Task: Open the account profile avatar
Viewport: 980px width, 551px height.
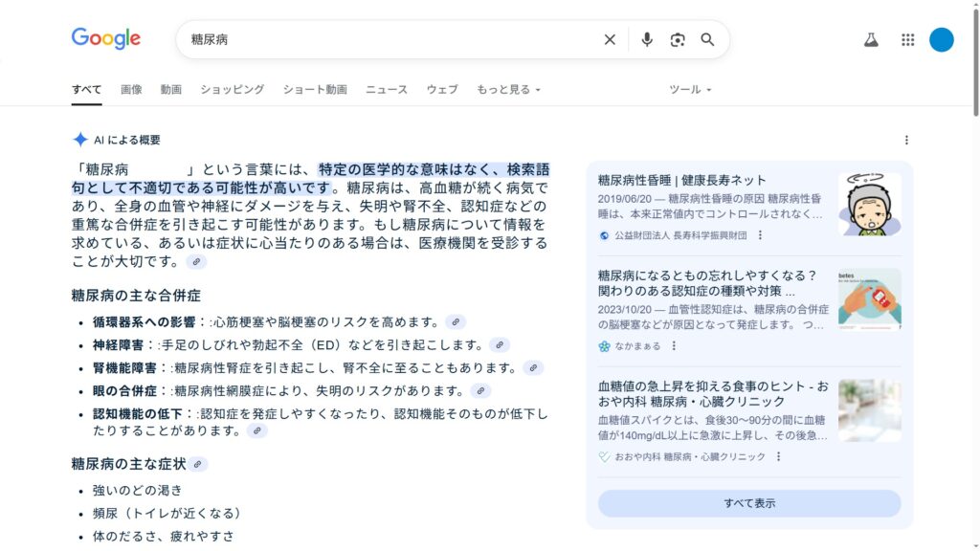Action: (941, 39)
